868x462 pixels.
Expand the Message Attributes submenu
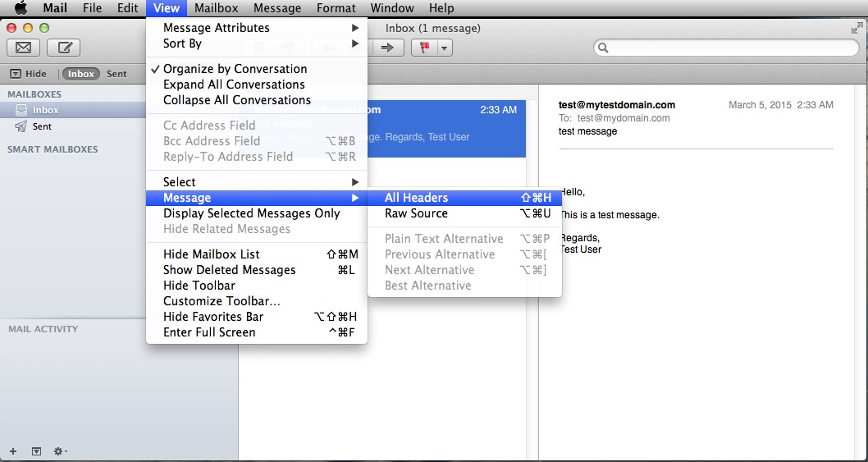(257, 28)
